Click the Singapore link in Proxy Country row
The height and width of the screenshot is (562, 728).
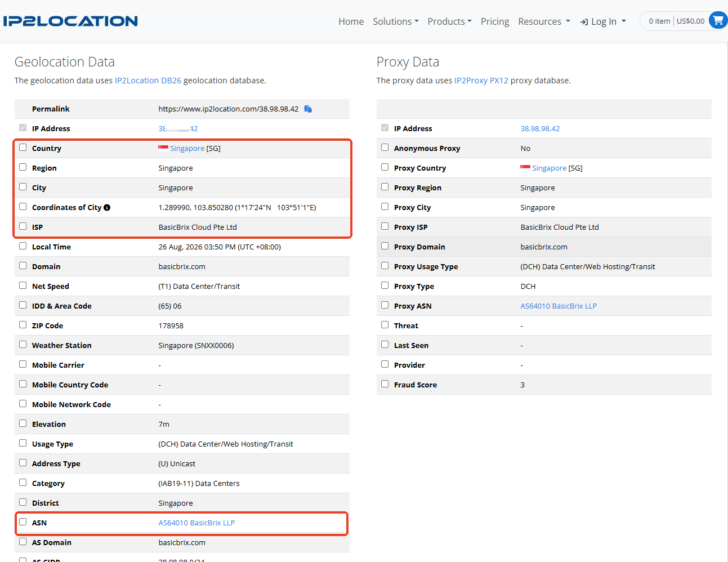pos(550,168)
